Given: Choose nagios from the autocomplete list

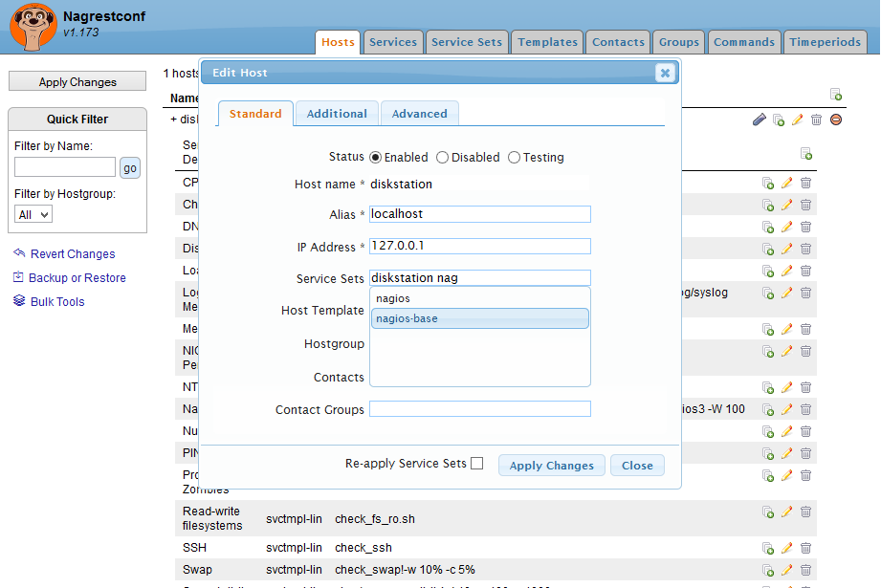Looking at the screenshot, I should (x=480, y=298).
